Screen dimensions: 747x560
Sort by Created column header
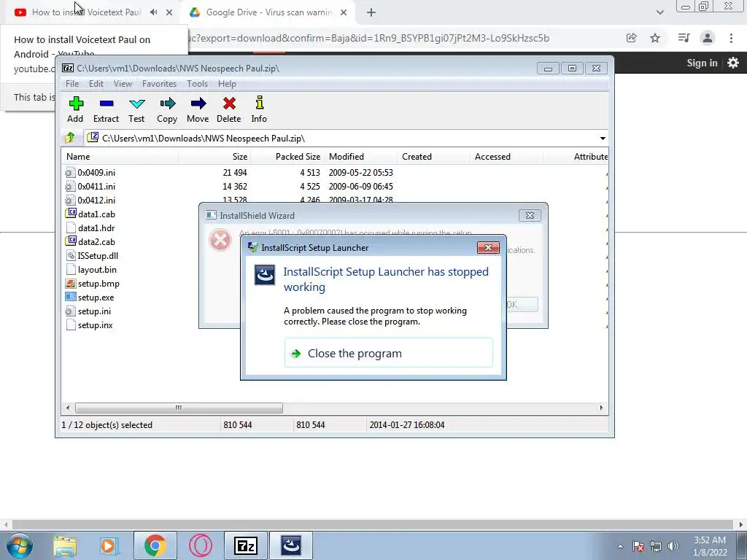433,157
